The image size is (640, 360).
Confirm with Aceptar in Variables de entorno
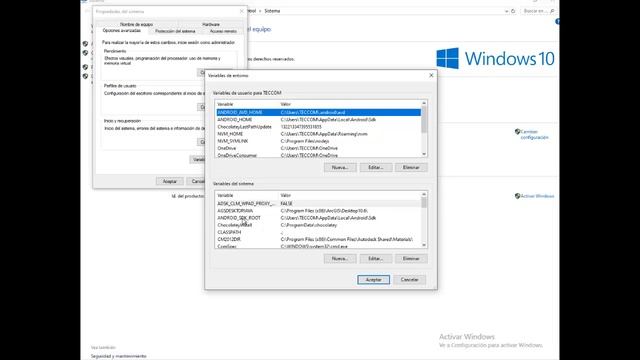373,280
